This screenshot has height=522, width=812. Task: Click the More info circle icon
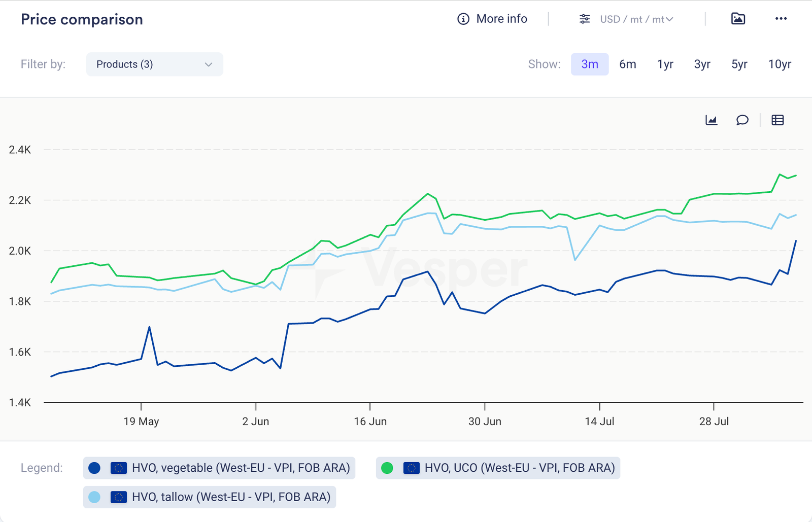[x=463, y=19]
